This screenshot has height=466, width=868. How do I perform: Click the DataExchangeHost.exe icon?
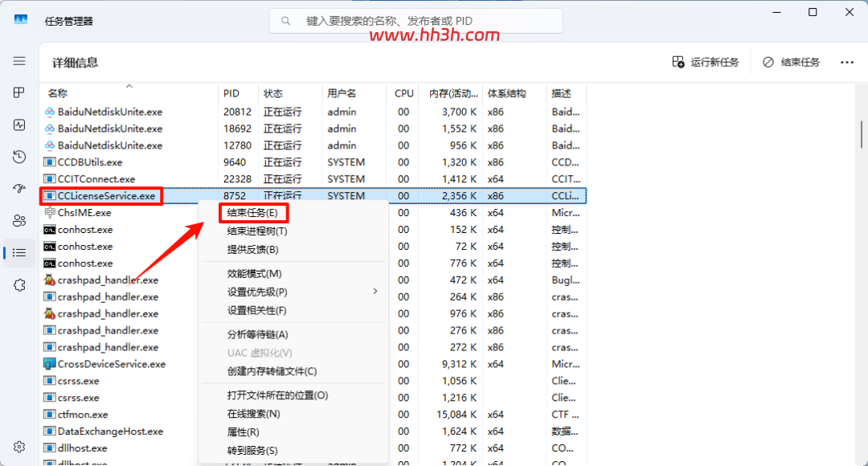[49, 431]
